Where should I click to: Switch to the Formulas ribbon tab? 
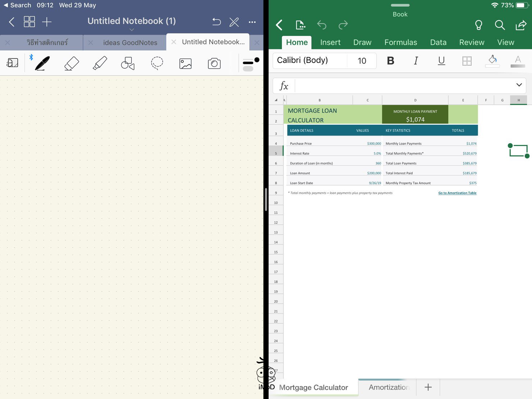coord(400,42)
